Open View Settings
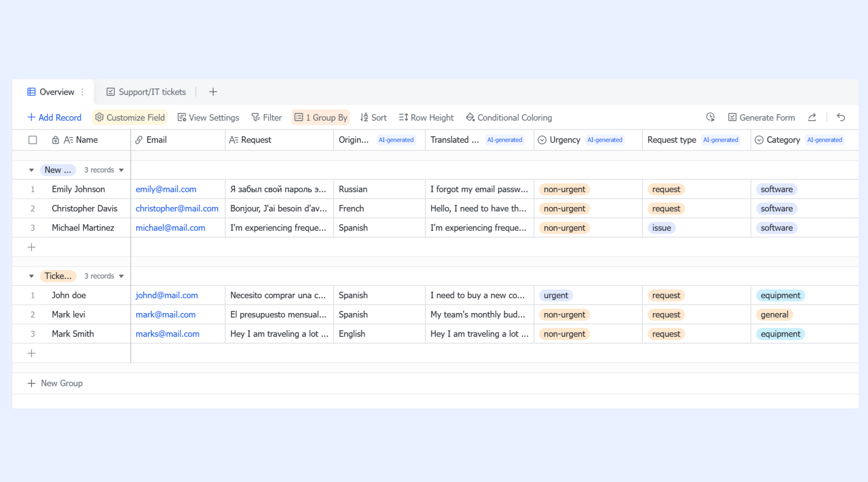 coord(208,117)
